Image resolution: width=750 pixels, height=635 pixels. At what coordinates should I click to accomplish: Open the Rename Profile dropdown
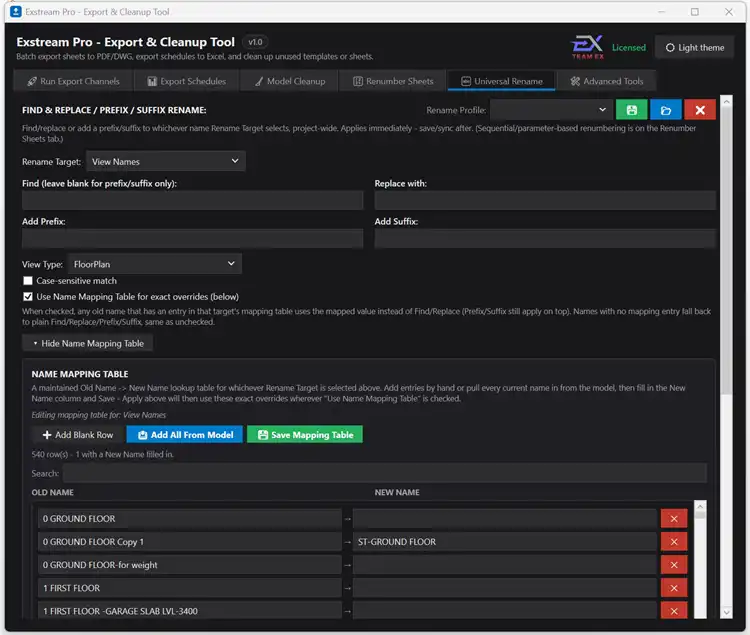pyautogui.click(x=551, y=110)
